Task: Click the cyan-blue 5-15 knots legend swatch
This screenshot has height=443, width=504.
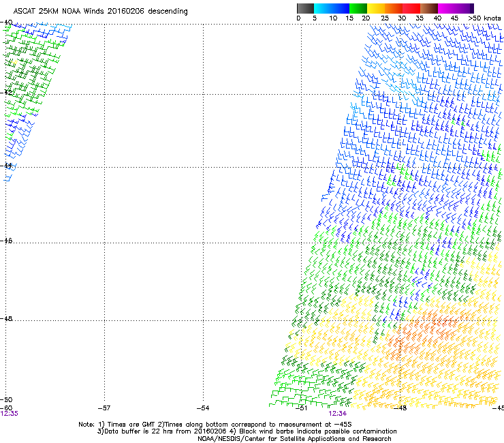Action: pos(332,8)
